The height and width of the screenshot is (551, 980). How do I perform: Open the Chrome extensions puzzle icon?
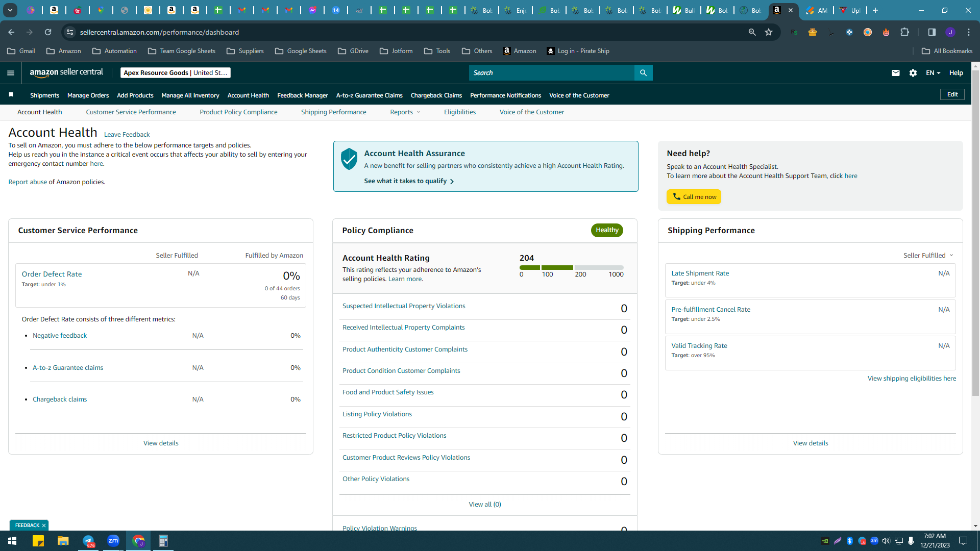click(905, 32)
